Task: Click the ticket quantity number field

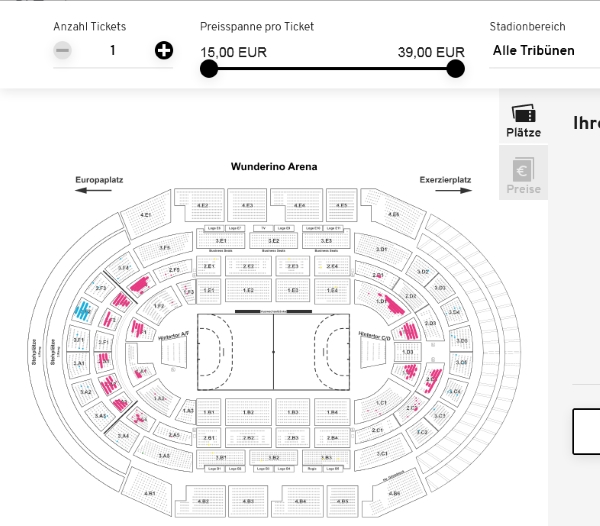Action: coord(113,50)
